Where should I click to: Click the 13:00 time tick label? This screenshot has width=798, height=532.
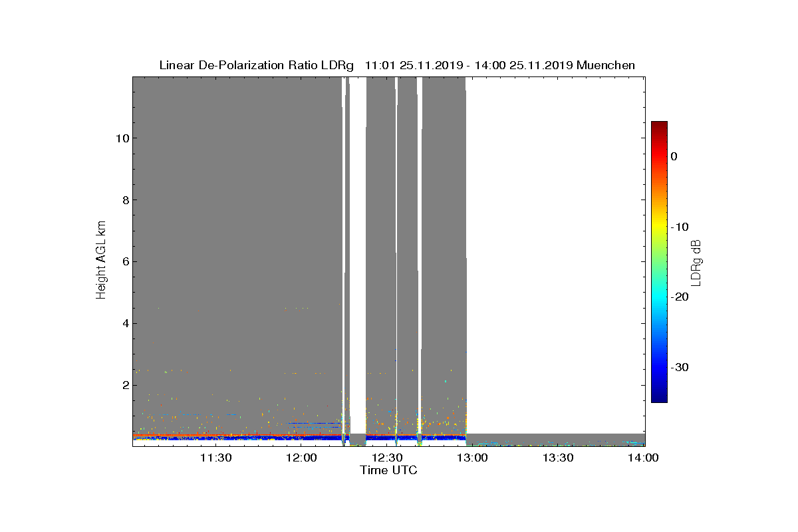coord(472,458)
